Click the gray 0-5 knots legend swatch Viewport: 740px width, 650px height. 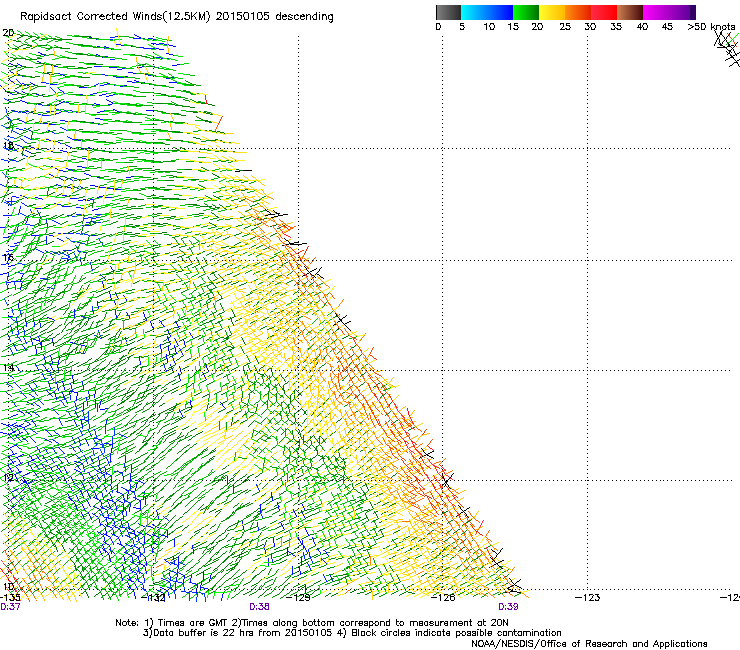[448, 12]
